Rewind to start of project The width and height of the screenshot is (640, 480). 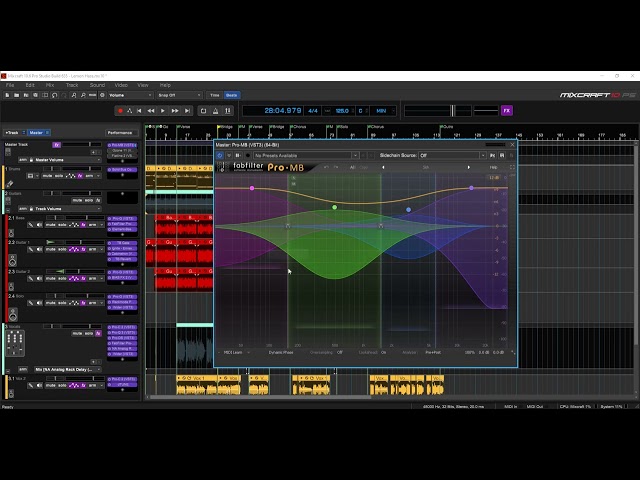139,111
